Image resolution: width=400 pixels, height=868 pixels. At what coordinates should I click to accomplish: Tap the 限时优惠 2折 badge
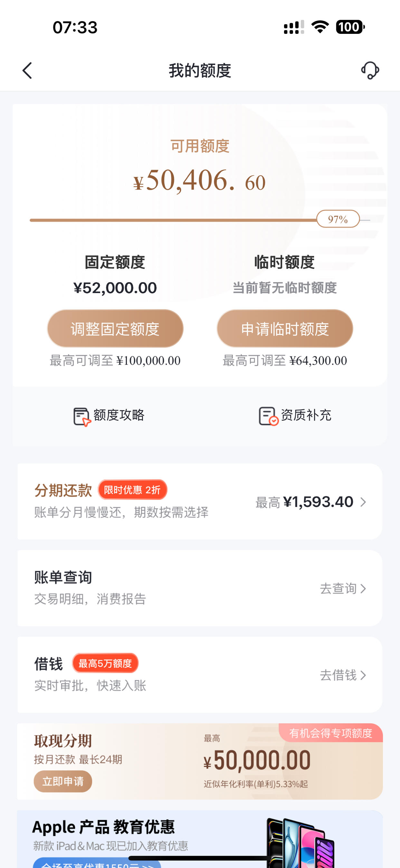click(x=132, y=489)
